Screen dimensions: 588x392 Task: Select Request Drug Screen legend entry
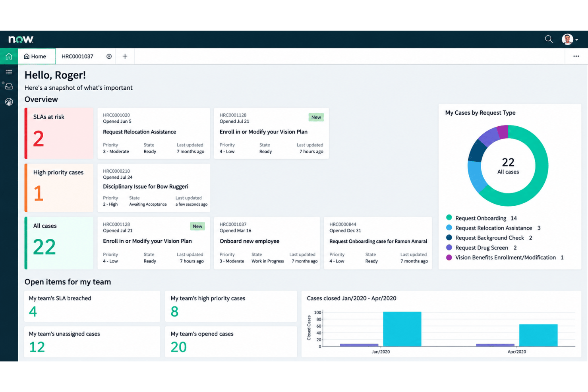tap(481, 247)
